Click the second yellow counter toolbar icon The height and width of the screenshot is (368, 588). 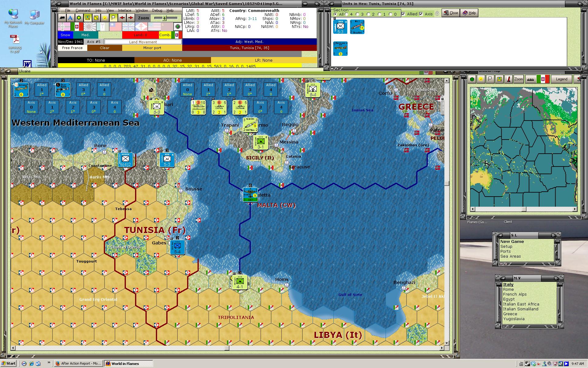click(96, 18)
